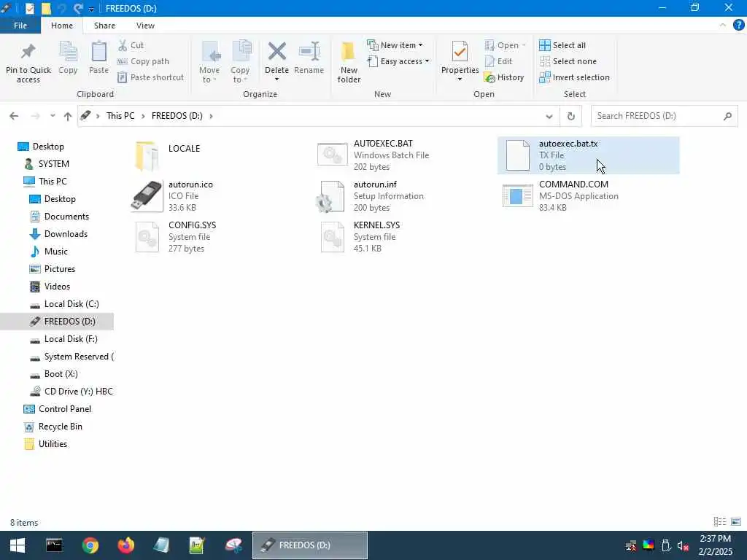Delete the selected file
The width and height of the screenshot is (747, 560).
pos(276,62)
